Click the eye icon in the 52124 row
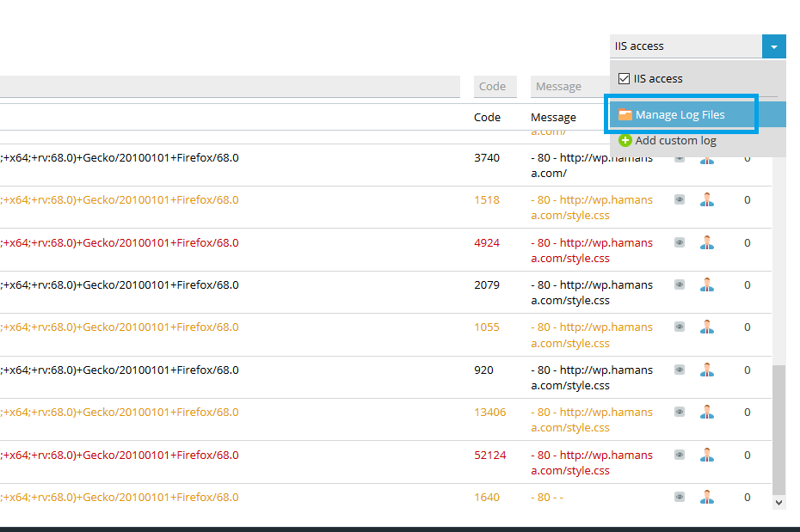The image size is (800, 532). tap(680, 455)
